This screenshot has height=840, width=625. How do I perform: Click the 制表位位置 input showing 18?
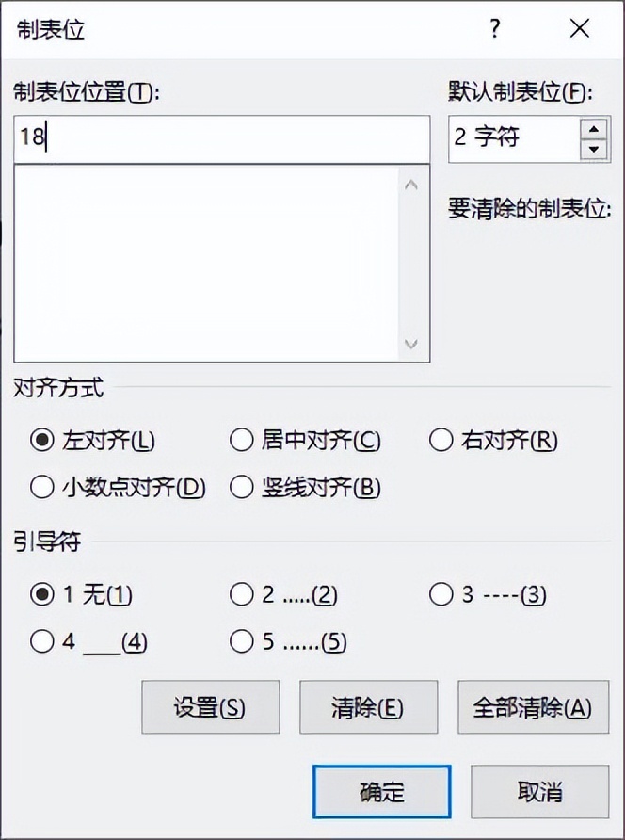pos(221,138)
